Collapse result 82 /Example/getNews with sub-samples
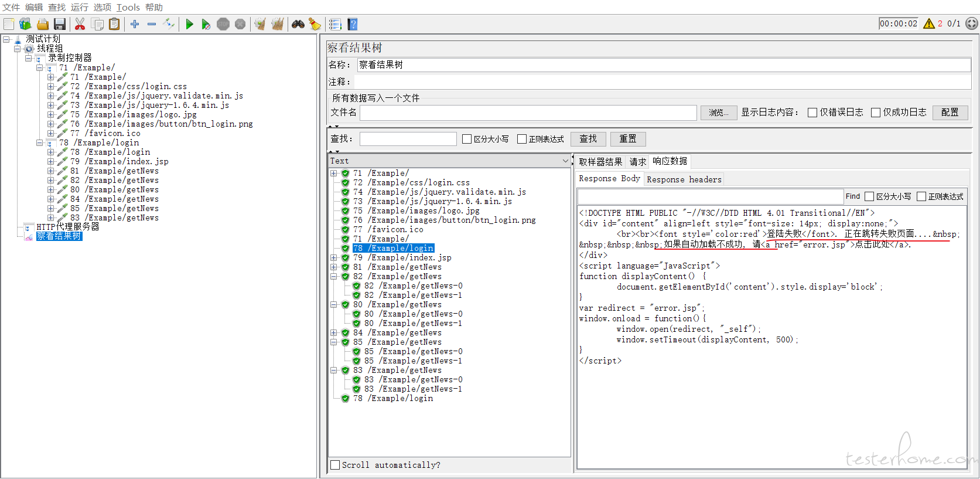The image size is (980, 479). point(333,276)
